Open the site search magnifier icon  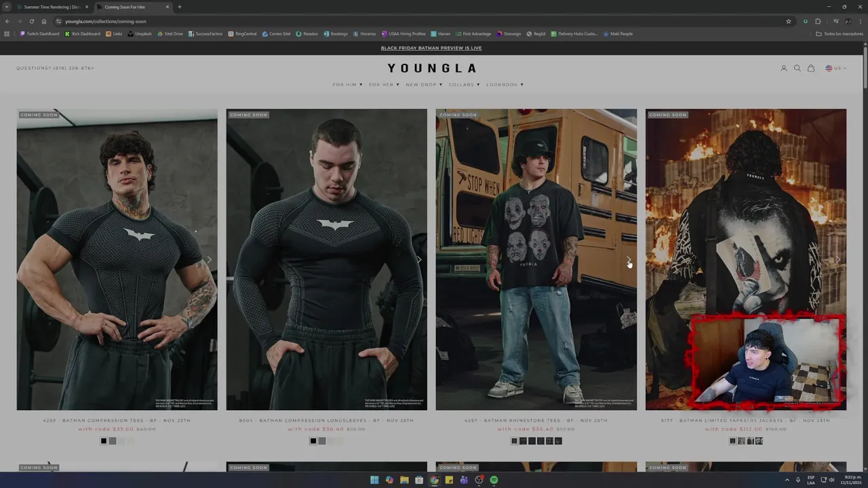[797, 68]
